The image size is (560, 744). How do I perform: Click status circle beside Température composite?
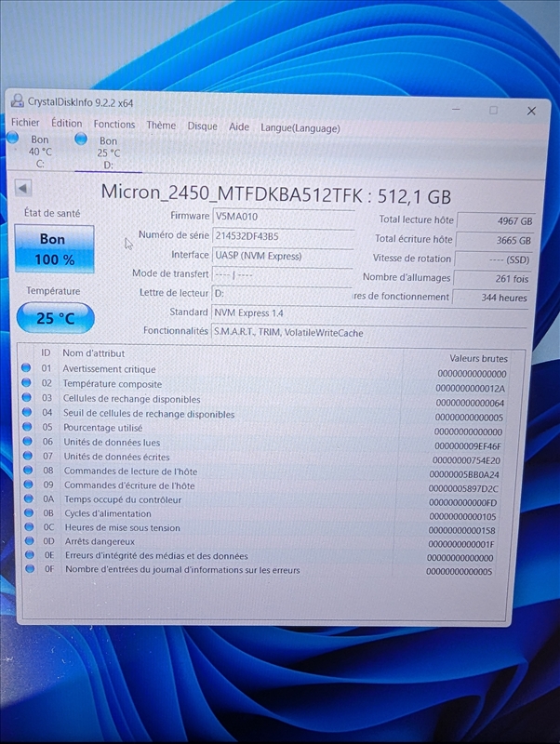tap(27, 383)
